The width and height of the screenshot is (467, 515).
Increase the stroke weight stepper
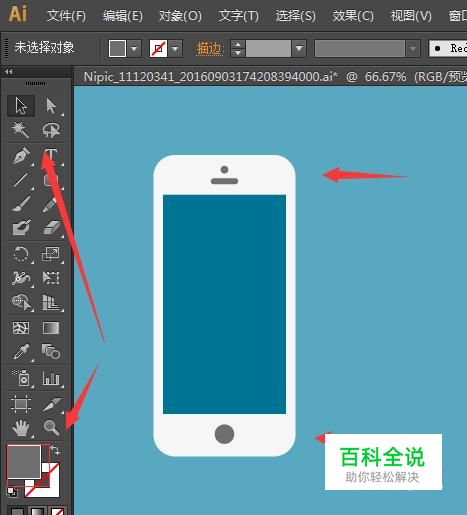[x=238, y=44]
